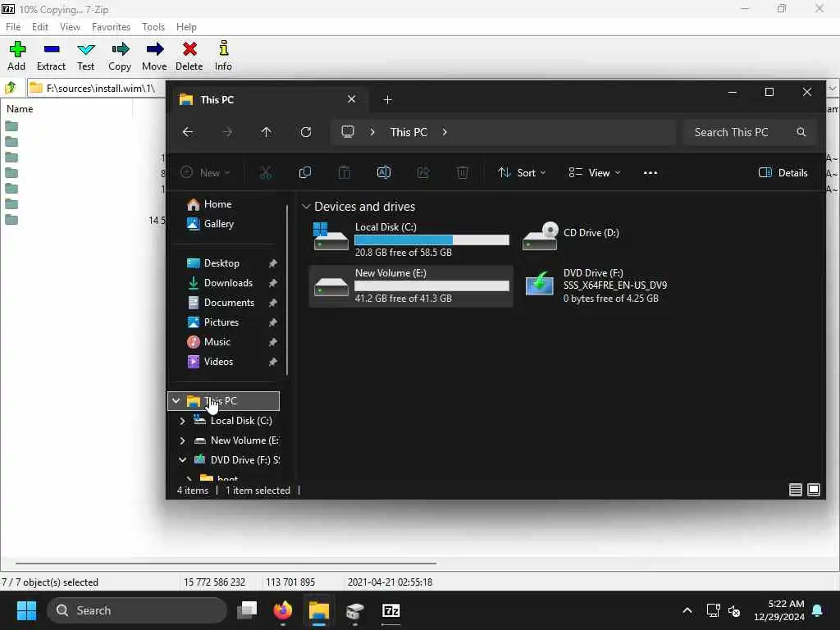Click the Paste icon in Explorer toolbar

(x=345, y=172)
